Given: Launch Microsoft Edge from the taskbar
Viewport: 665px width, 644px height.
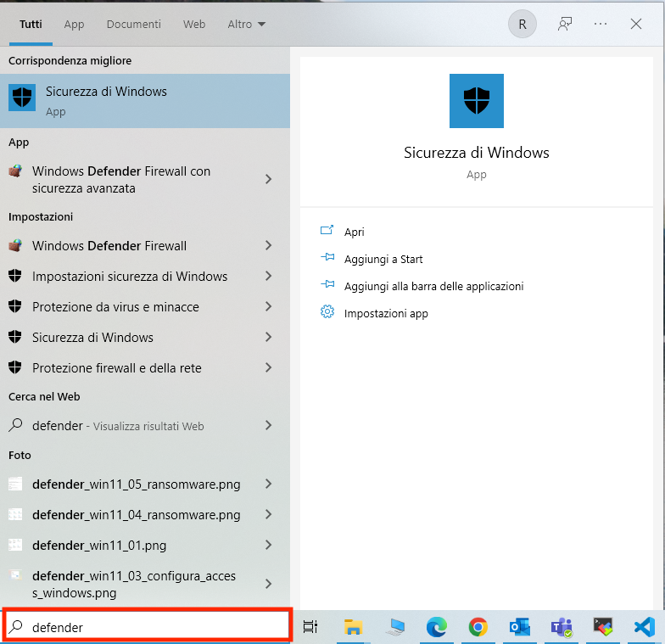Looking at the screenshot, I should [436, 626].
